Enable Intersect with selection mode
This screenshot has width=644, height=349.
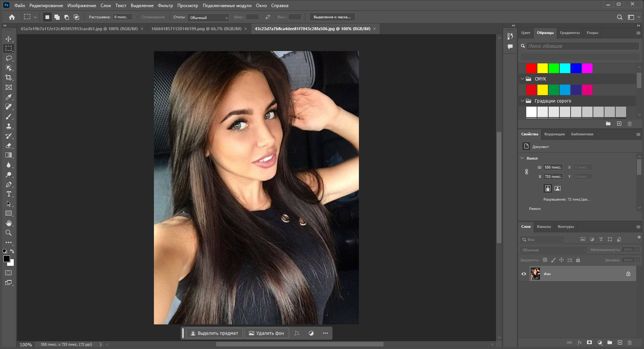tap(76, 17)
